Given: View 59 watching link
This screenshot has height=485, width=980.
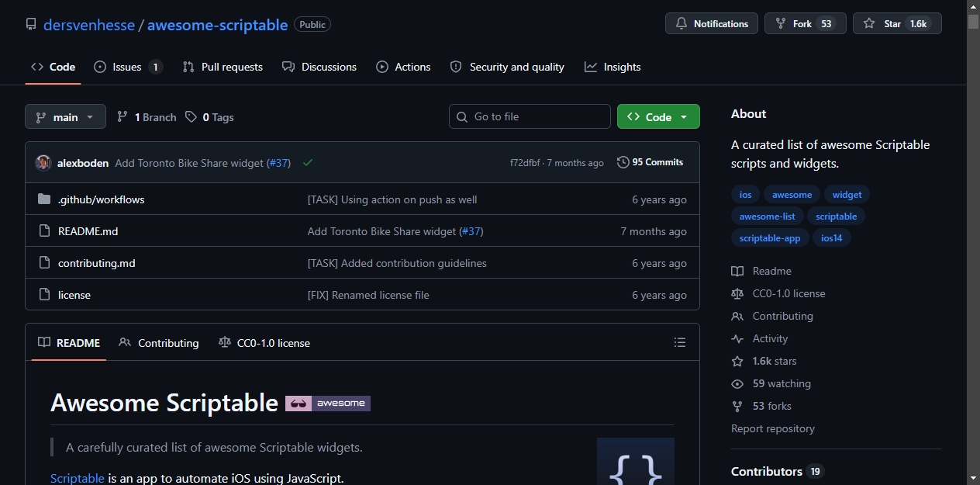Looking at the screenshot, I should pyautogui.click(x=771, y=383).
